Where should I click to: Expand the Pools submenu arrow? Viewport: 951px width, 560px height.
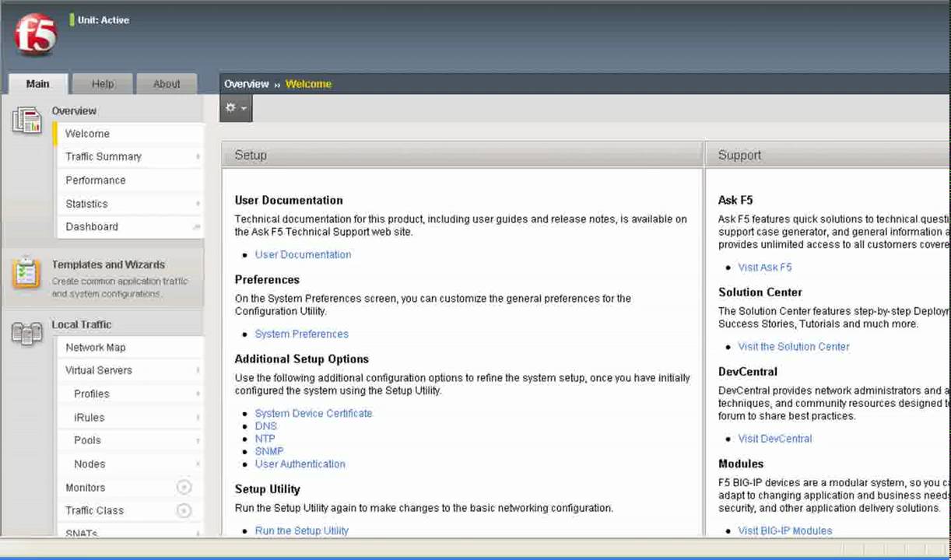[198, 441]
